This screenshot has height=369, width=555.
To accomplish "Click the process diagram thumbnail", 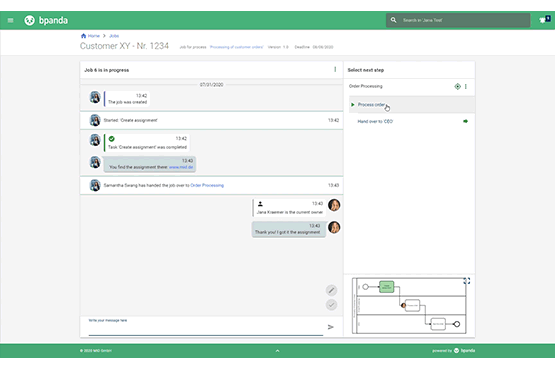I will click(409, 306).
